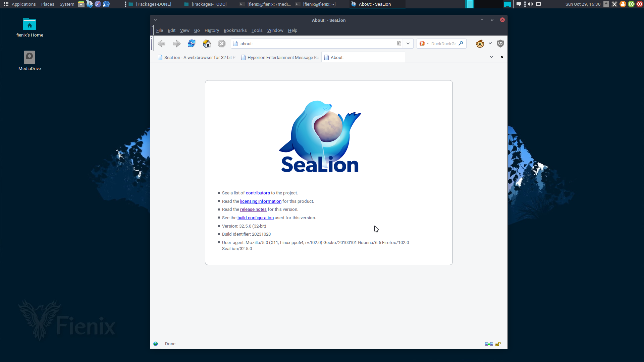Open the build configuration link
644x362 pixels.
tap(255, 218)
